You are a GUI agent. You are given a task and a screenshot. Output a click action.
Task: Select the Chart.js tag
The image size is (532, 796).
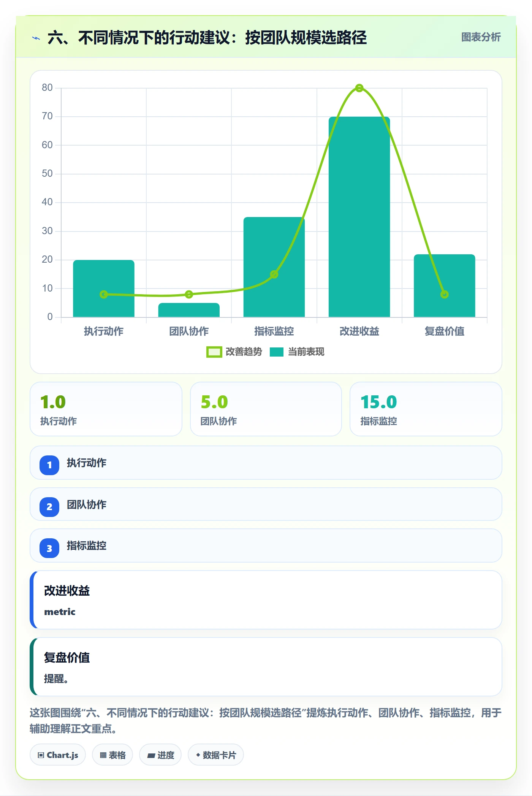(58, 755)
